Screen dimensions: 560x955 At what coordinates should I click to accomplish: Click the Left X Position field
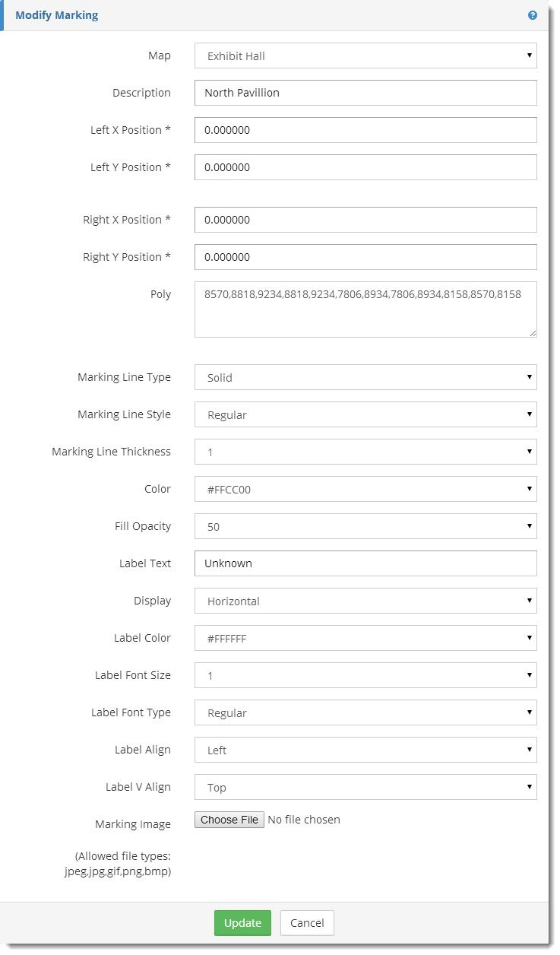365,130
